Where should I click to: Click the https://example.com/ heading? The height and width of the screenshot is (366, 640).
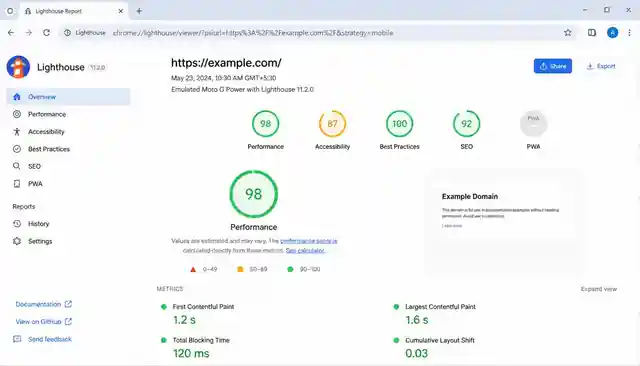[x=226, y=63]
